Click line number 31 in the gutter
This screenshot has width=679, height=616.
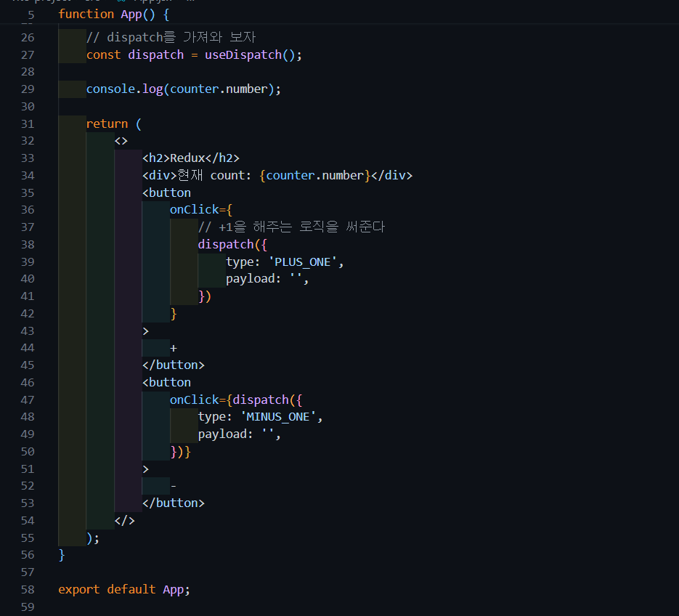(28, 124)
